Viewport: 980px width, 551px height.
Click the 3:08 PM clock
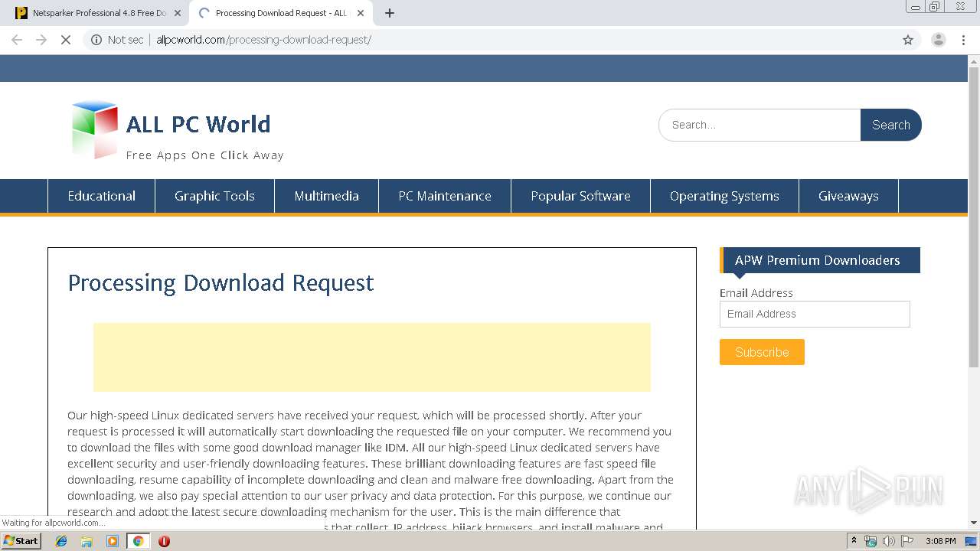point(940,541)
